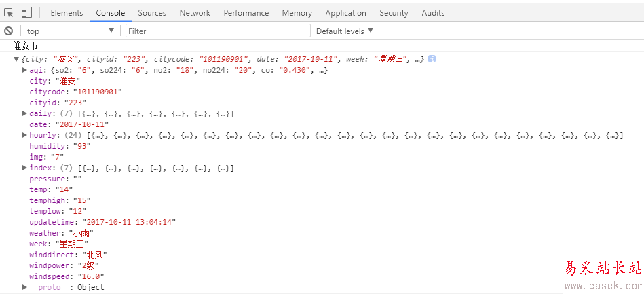Image resolution: width=644 pixels, height=296 pixels.
Task: Switch to the Network tab
Action: [x=195, y=13]
